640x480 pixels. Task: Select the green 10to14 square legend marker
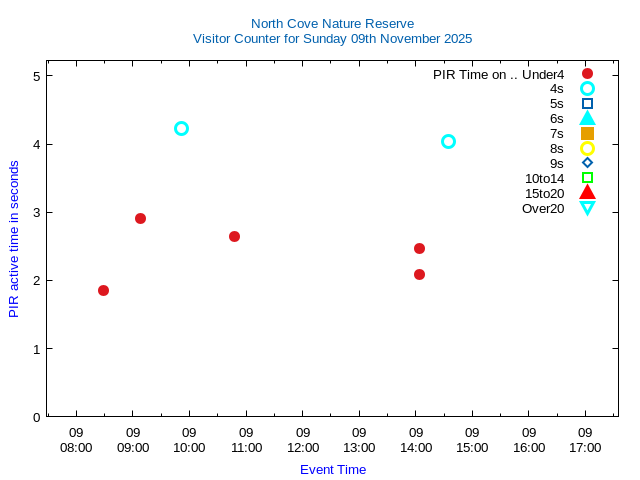pos(587,178)
